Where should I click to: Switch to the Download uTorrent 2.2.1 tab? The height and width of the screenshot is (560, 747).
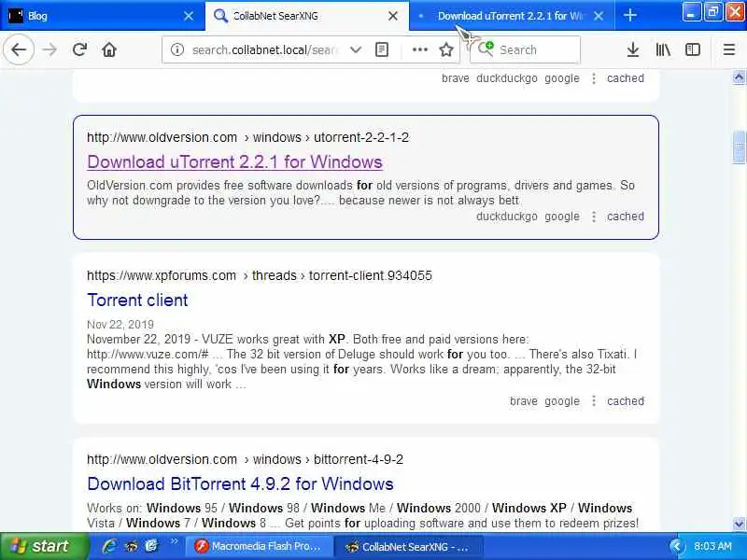512,16
